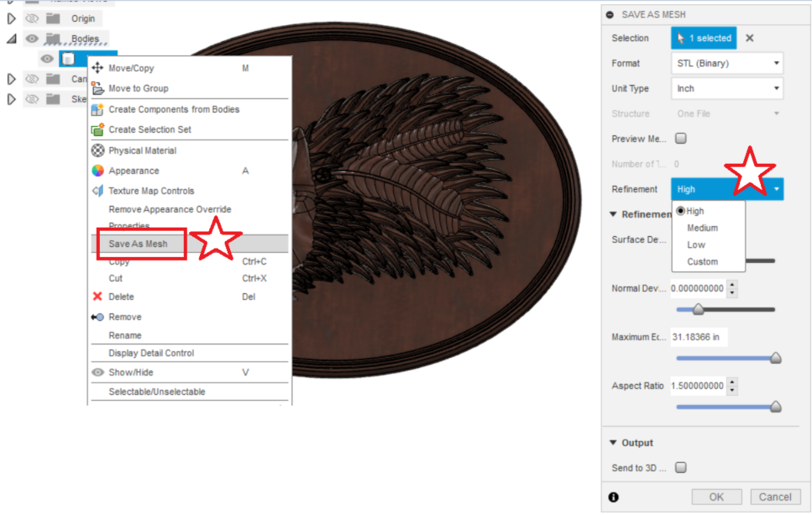Open the Unit Type dropdown
The width and height of the screenshot is (812, 515).
coord(726,88)
